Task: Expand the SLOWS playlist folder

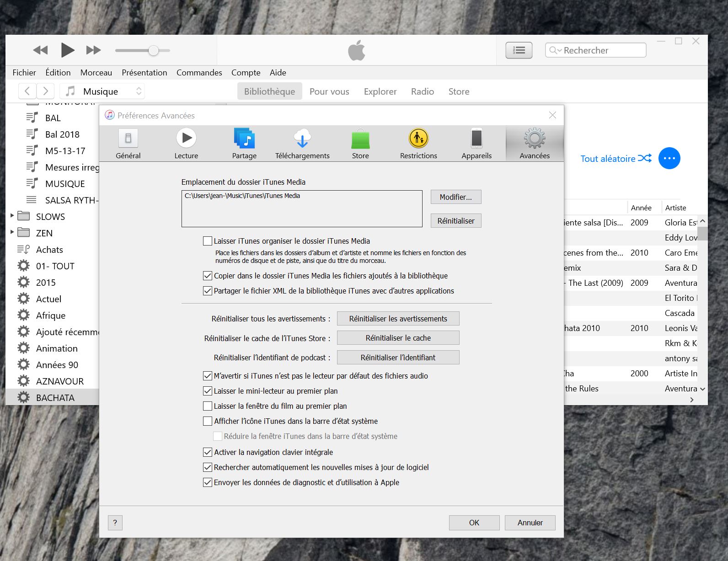Action: click(x=12, y=216)
